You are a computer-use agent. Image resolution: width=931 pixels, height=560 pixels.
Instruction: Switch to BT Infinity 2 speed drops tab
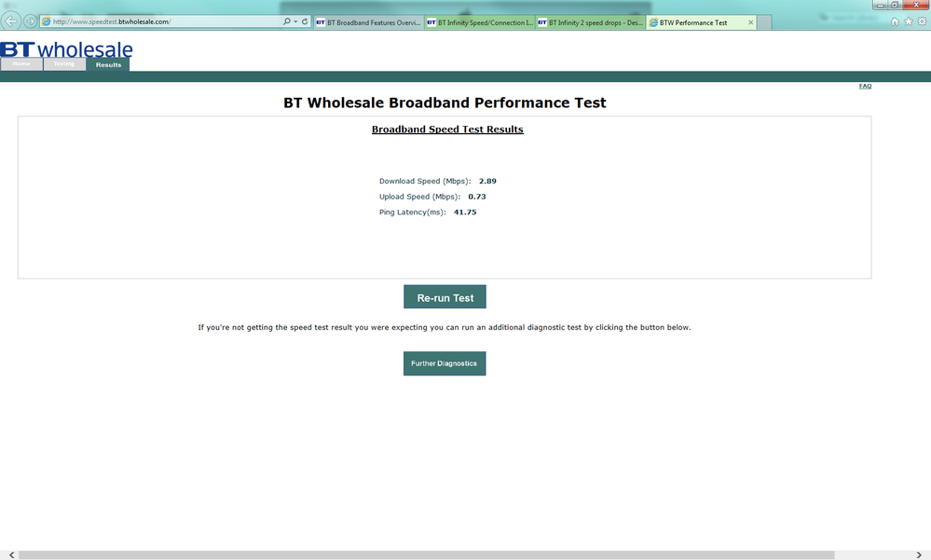click(591, 22)
